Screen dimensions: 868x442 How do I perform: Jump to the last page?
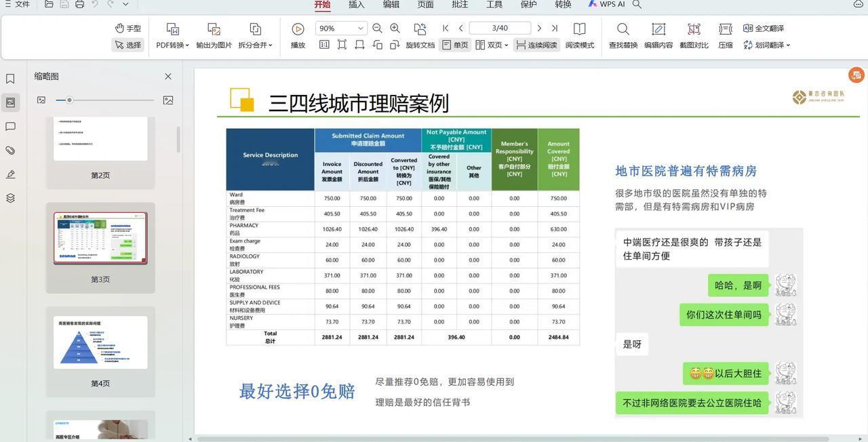tap(554, 28)
